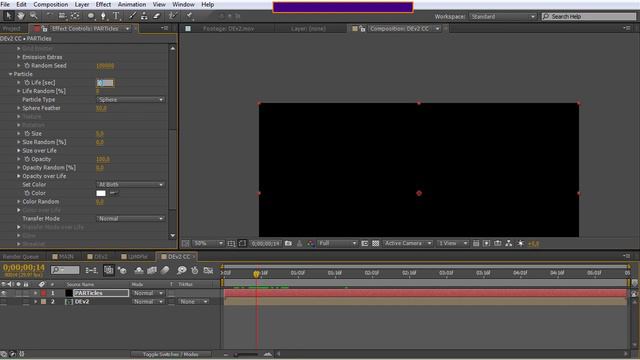Toggle Opacity stopwatch keyframing
Screen dimensions: 640x360
[x=27, y=159]
